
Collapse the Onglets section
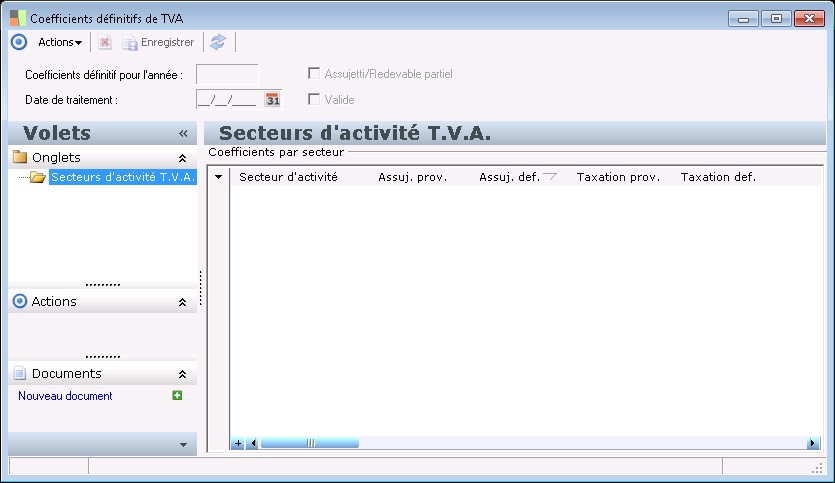[x=182, y=158]
